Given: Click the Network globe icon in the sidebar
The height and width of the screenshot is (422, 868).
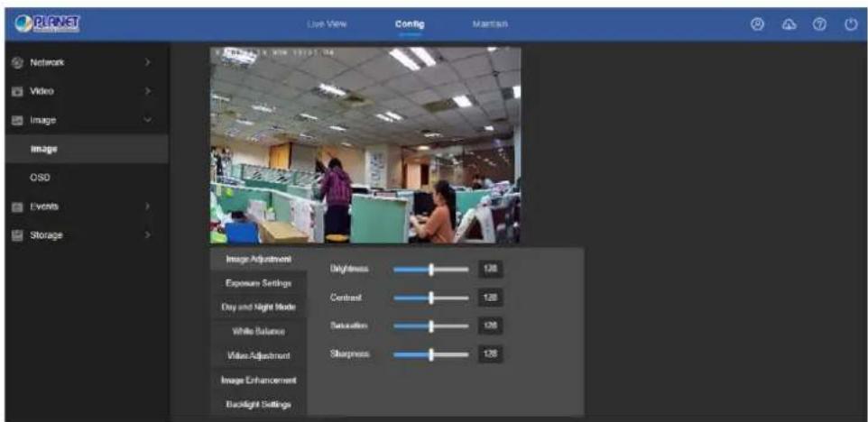Looking at the screenshot, I should (16, 62).
